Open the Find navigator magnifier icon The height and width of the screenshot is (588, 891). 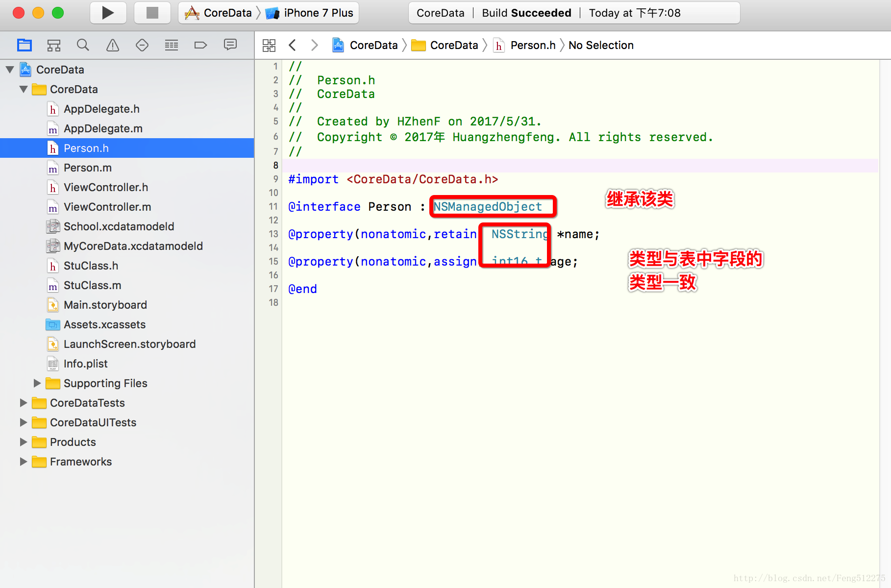[x=83, y=45]
